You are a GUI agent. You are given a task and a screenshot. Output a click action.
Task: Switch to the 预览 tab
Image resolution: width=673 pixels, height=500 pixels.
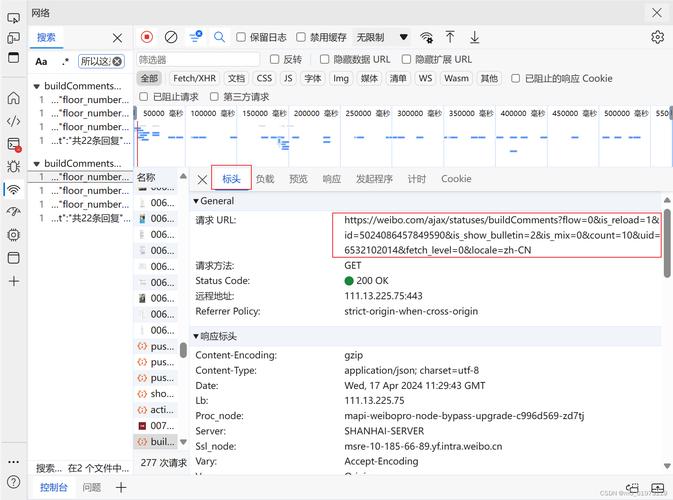pos(298,179)
